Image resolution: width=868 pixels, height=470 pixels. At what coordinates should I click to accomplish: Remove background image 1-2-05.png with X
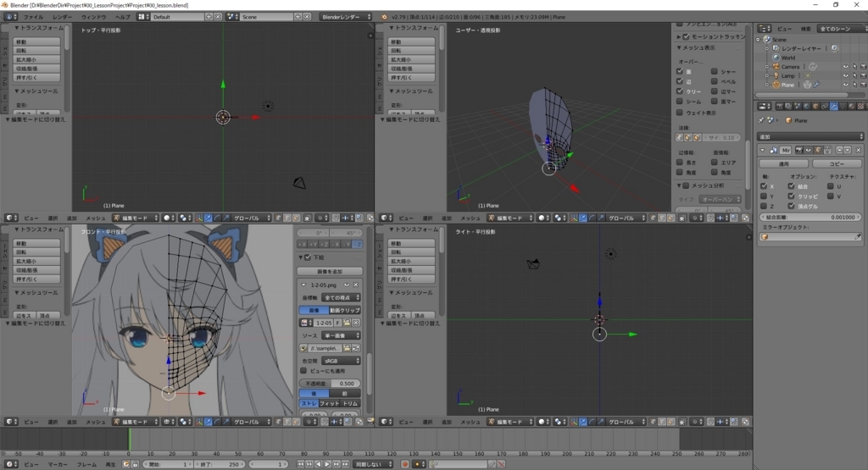click(355, 285)
